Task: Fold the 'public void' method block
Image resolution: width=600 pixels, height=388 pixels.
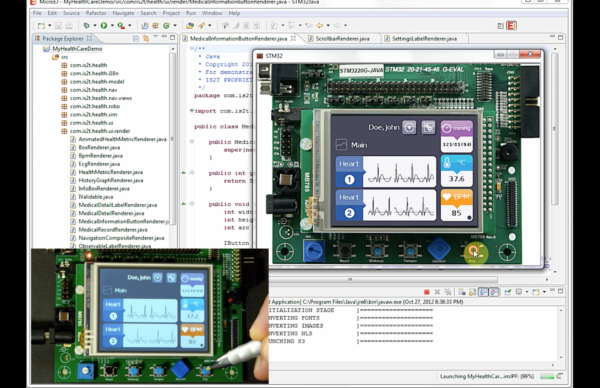Action: [x=192, y=204]
